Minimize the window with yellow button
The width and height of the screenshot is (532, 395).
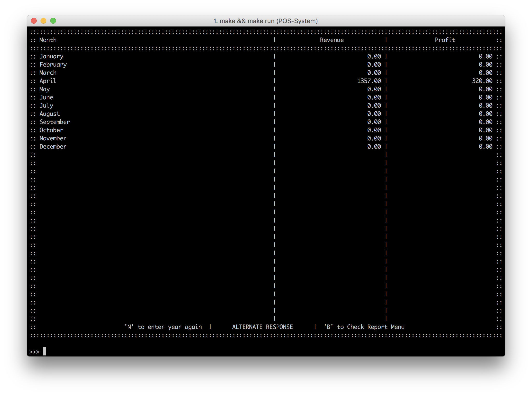pos(43,21)
